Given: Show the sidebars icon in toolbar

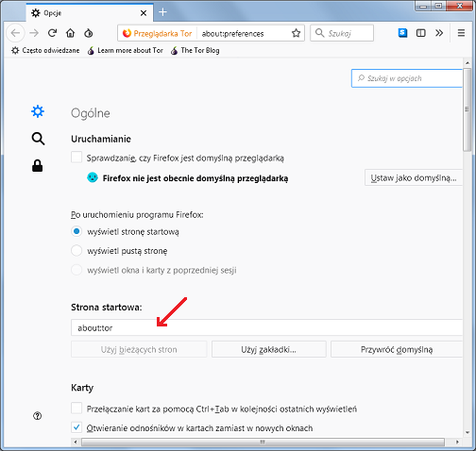Looking at the screenshot, I should pos(420,33).
